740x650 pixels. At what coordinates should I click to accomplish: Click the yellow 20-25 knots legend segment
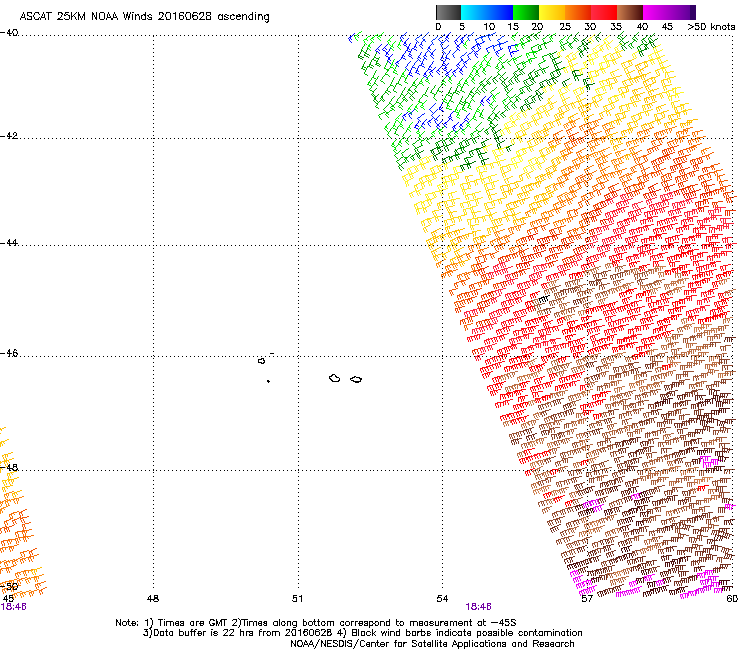pos(552,12)
